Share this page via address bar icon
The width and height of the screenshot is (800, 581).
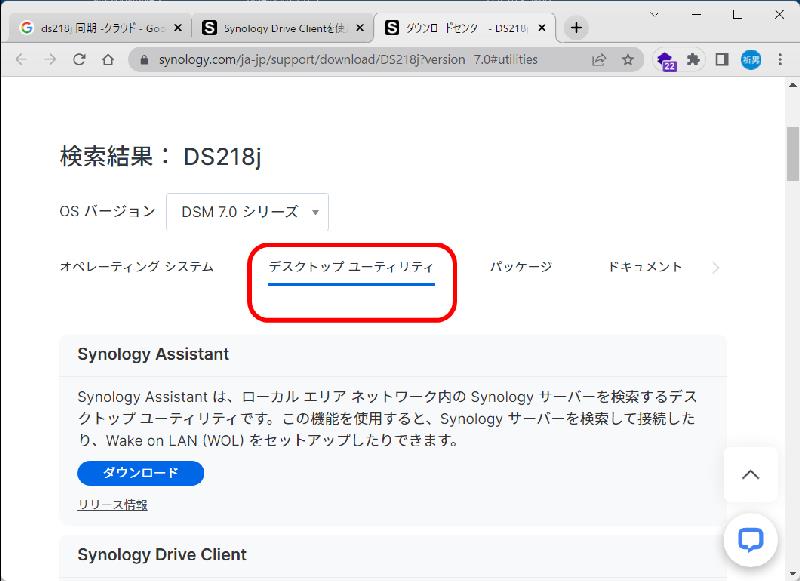(599, 60)
